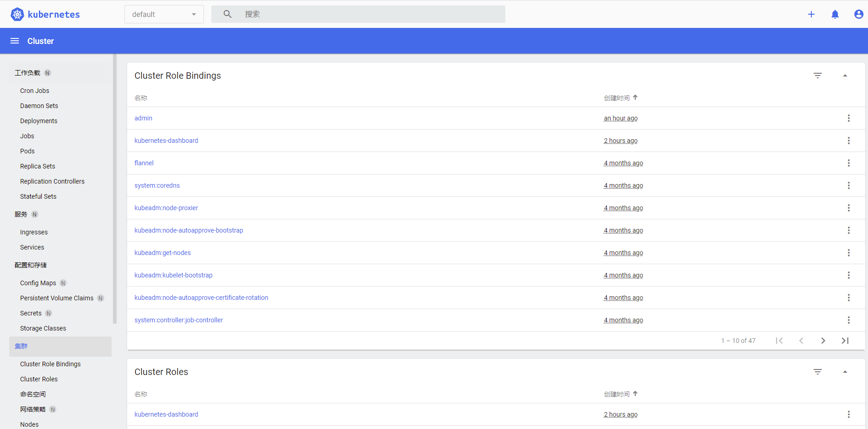The height and width of the screenshot is (429, 868).
Task: Open Cluster Role Bindings in sidebar
Action: 50,364
